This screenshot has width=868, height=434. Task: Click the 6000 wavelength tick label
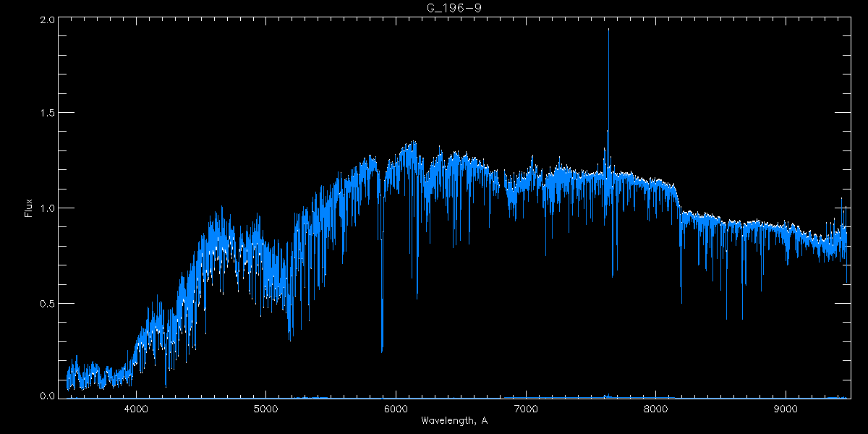(x=396, y=409)
